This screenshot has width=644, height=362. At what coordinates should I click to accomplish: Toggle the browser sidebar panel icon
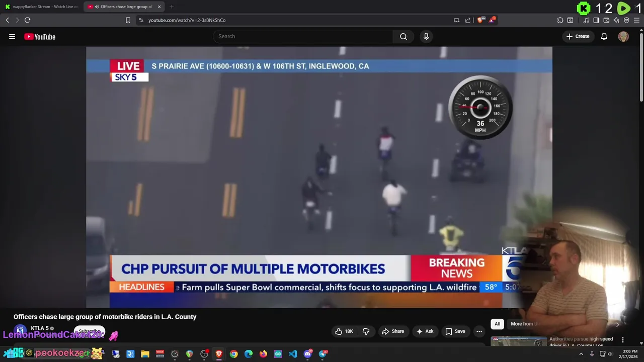[x=596, y=20]
